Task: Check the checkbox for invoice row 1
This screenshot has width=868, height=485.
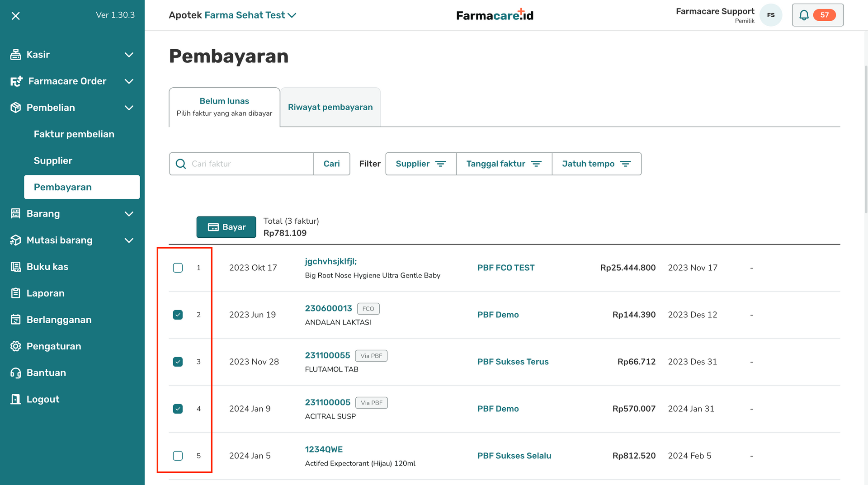Action: pyautogui.click(x=178, y=268)
